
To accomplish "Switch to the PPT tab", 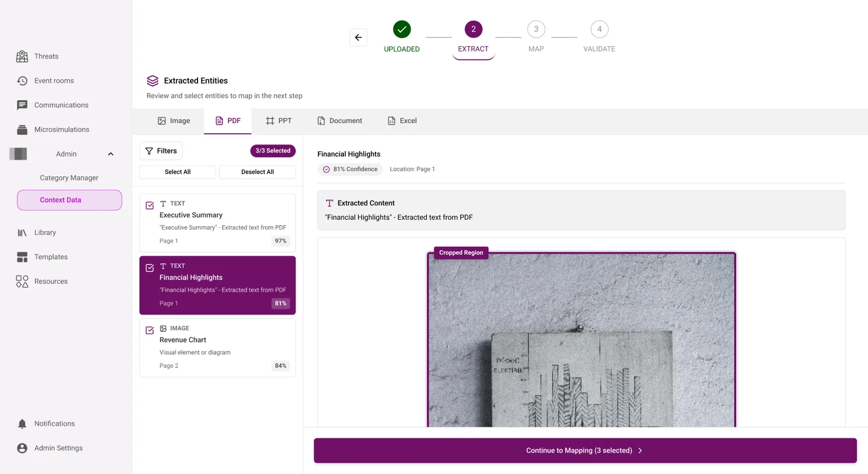I will (x=279, y=121).
